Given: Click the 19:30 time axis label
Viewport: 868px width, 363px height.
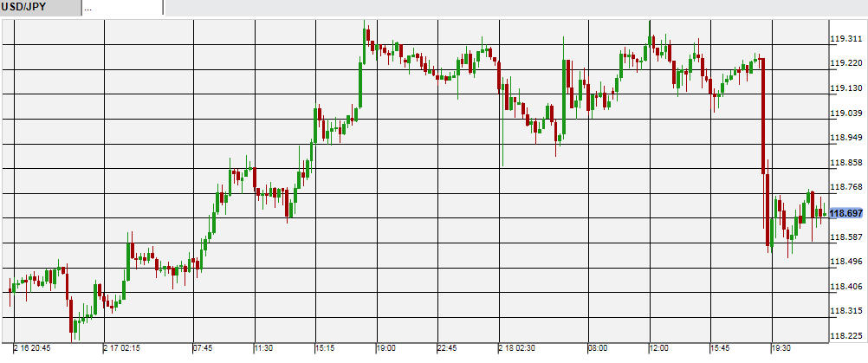Looking at the screenshot, I should click(781, 348).
